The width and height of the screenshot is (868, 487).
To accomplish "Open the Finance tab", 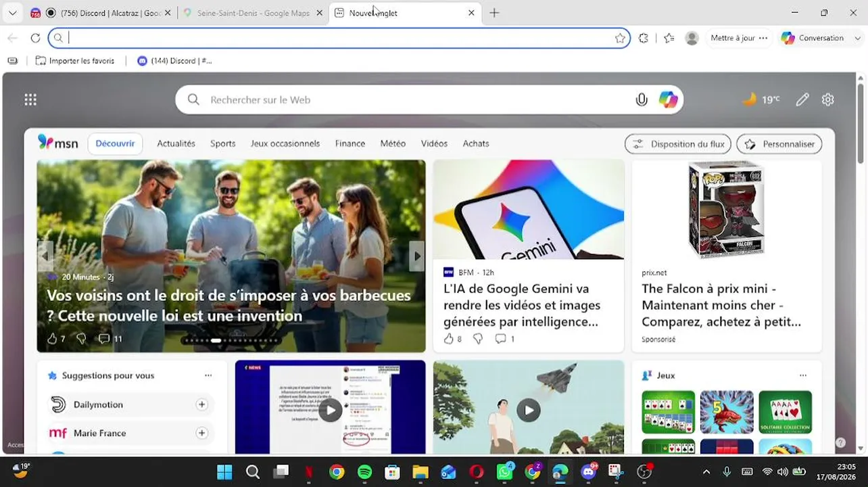I will [350, 143].
